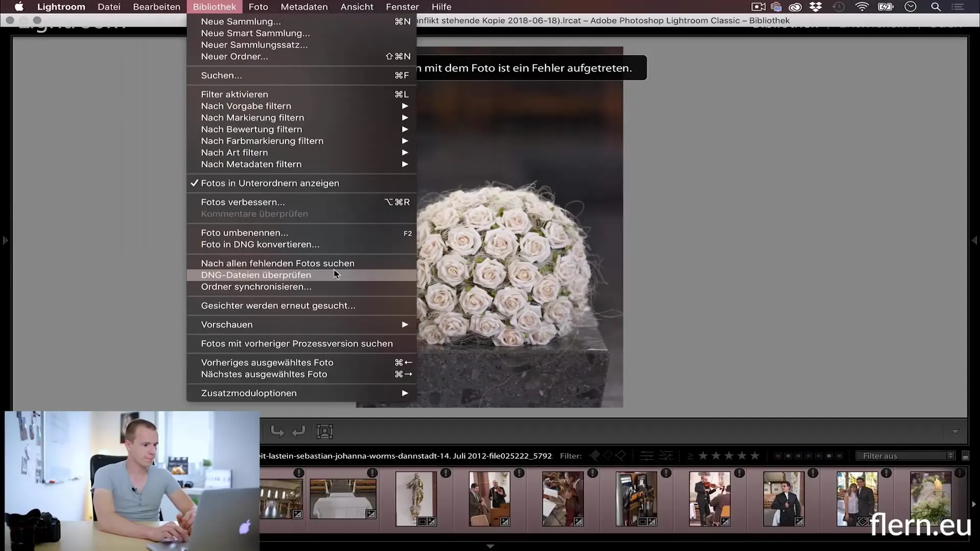Open Dropbox menu bar icon

pos(816,7)
